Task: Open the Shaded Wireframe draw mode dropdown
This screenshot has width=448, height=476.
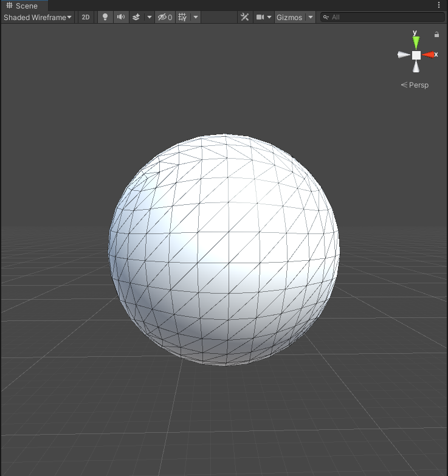Action: pos(38,17)
